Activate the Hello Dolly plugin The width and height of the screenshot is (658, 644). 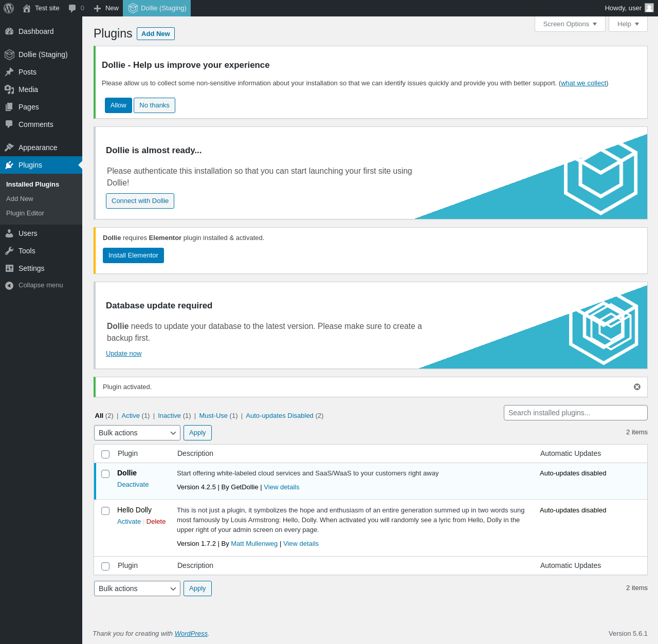coord(129,522)
